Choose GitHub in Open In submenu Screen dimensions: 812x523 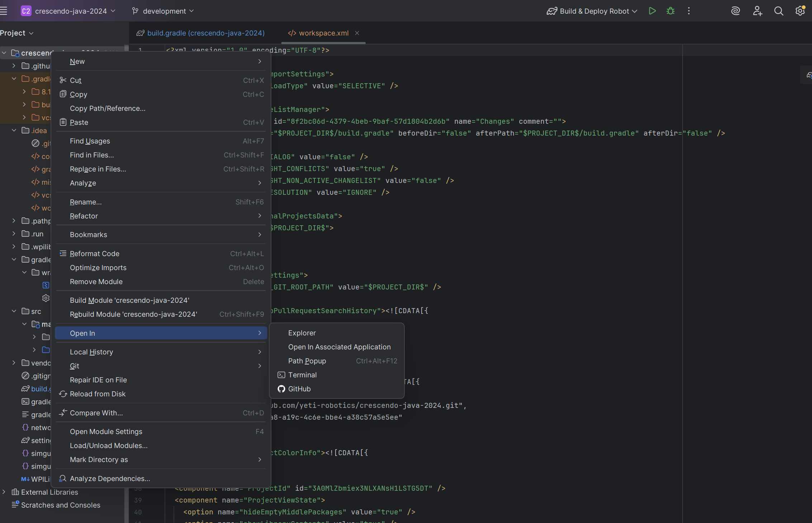(299, 389)
